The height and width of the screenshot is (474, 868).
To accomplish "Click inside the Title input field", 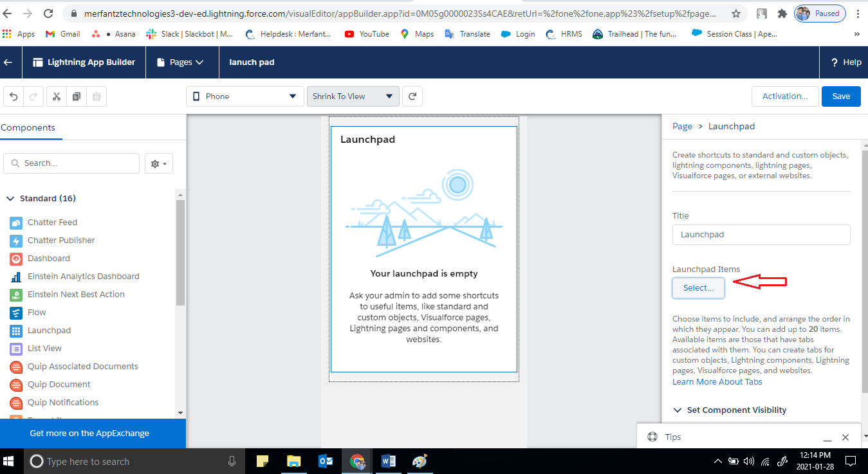I will 761,234.
